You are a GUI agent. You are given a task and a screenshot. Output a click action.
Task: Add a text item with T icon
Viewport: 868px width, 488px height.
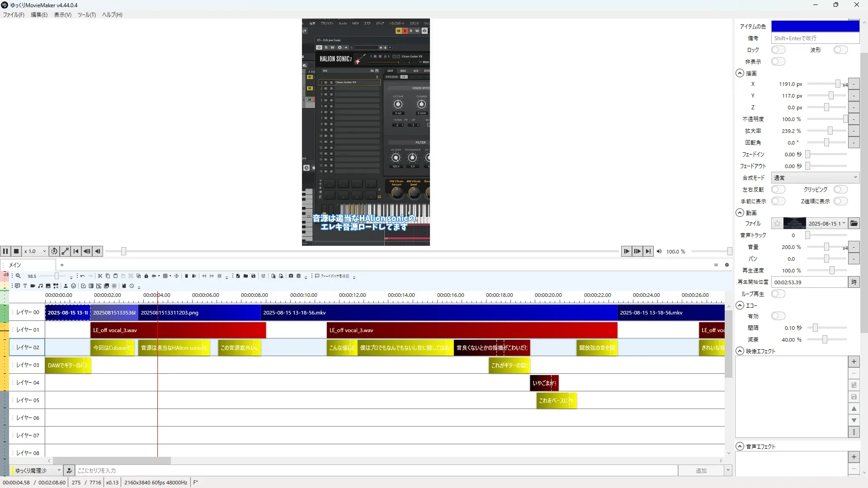pyautogui.click(x=25, y=286)
